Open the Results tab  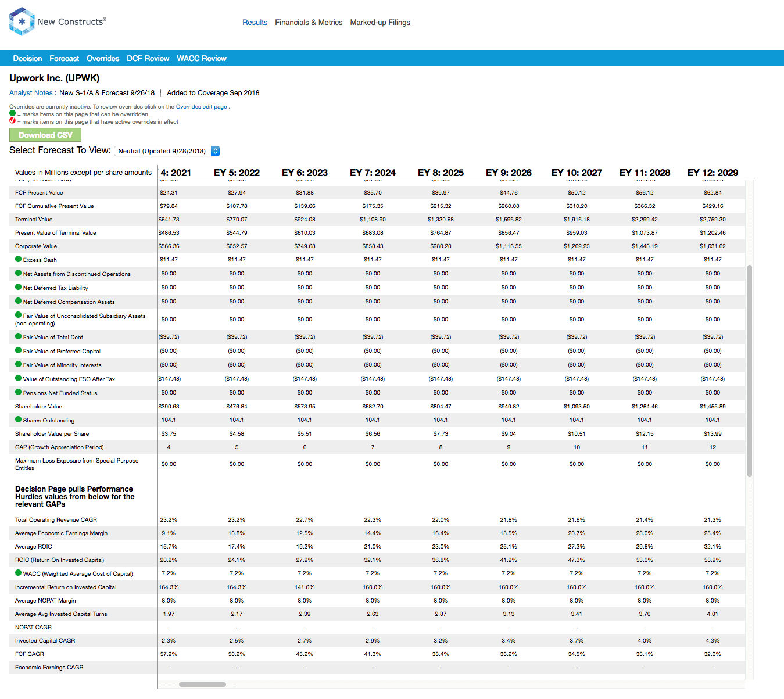(x=255, y=23)
